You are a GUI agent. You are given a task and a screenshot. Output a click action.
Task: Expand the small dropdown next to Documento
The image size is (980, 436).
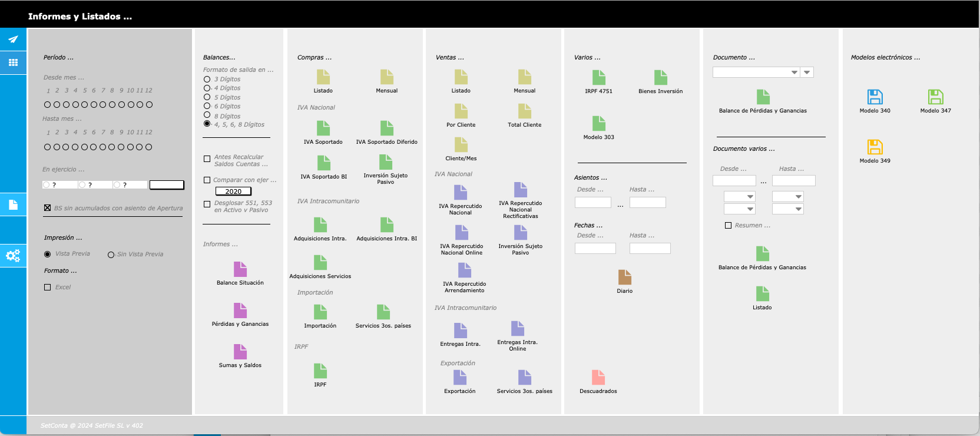(807, 72)
